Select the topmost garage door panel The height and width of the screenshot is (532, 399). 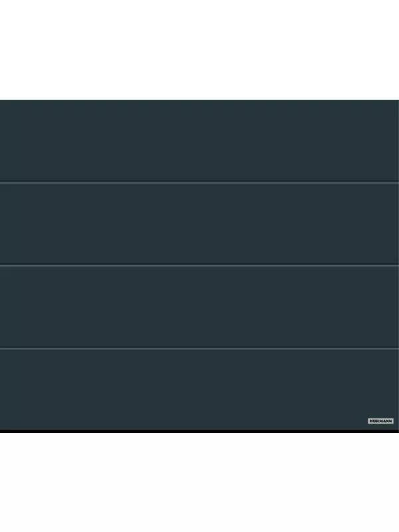[199, 141]
